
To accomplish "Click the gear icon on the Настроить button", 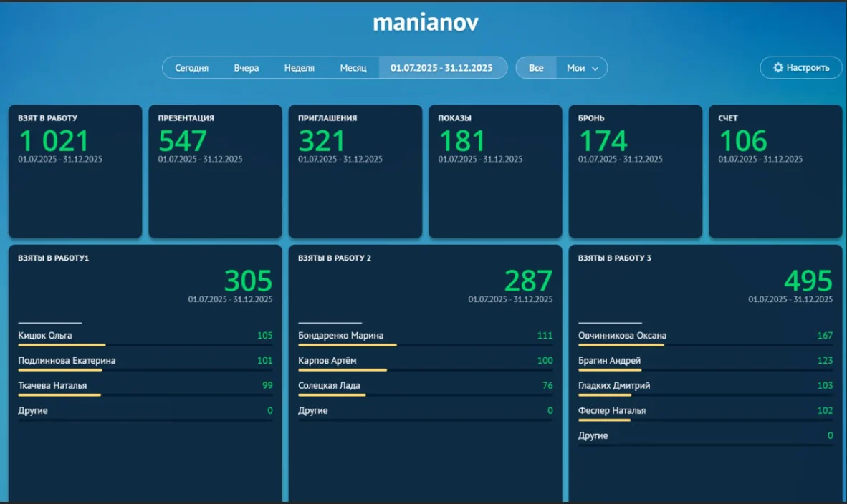I will (x=779, y=67).
